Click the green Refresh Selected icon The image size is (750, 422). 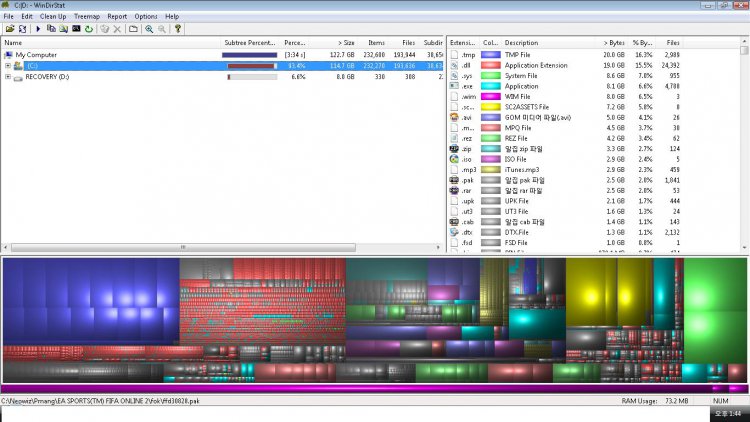click(88, 29)
